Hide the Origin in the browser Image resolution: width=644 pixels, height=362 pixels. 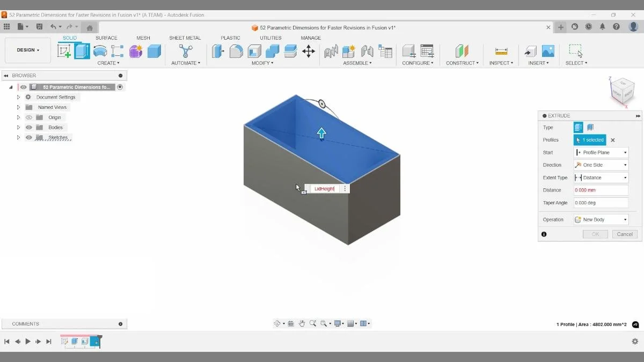28,117
